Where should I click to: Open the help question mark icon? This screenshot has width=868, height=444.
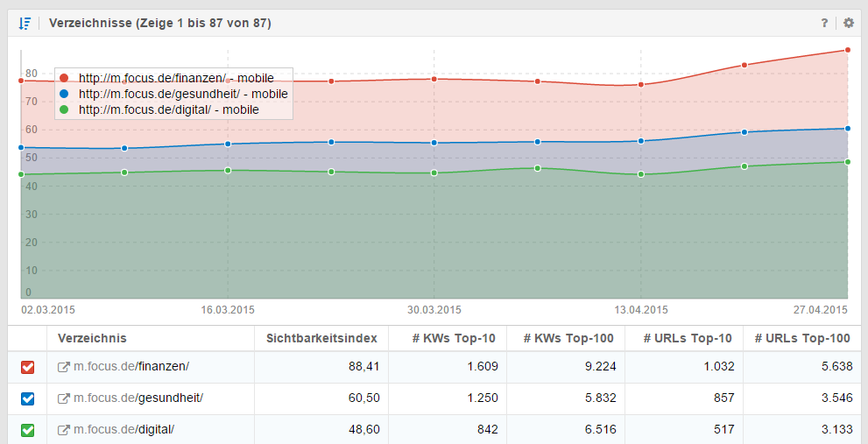pos(824,23)
